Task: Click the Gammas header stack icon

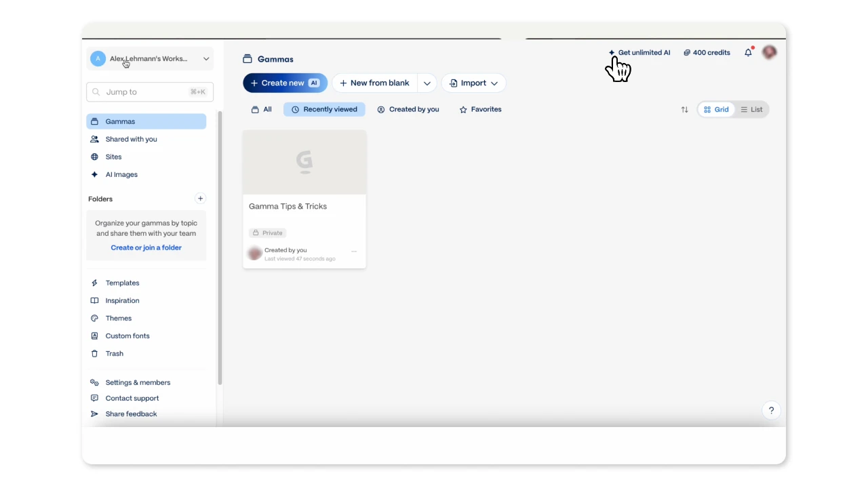Action: coord(248,59)
